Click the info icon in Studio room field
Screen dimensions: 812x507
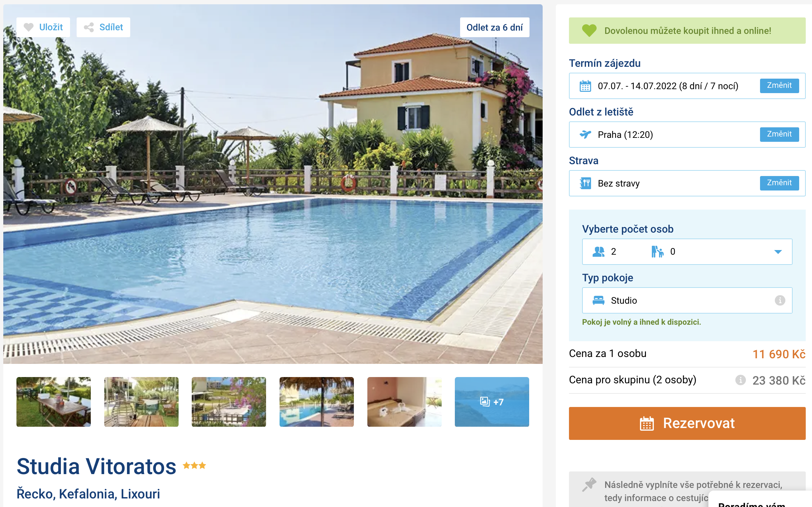780,300
